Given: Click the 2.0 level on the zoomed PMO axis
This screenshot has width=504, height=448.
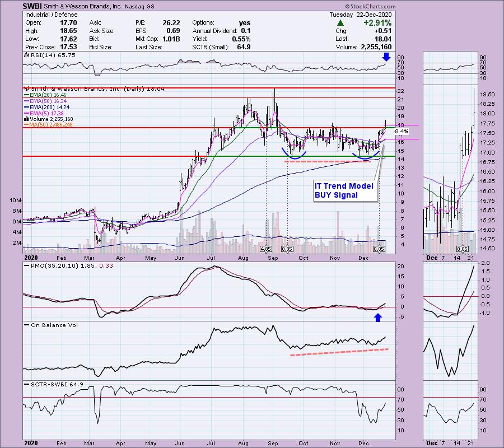Looking at the screenshot, I should click(486, 263).
